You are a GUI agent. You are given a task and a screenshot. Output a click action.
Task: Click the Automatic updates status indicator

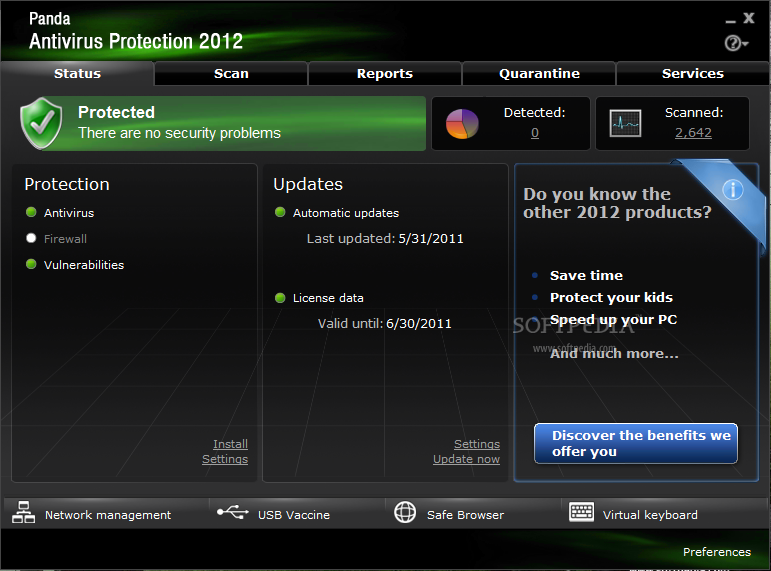[x=280, y=212]
